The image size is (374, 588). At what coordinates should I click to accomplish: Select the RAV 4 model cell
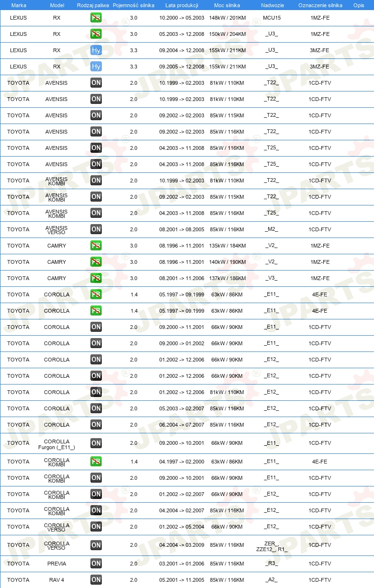[57, 580]
